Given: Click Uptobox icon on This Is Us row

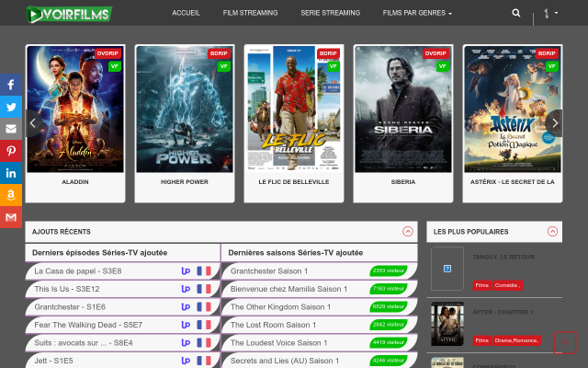Looking at the screenshot, I should [x=186, y=289].
